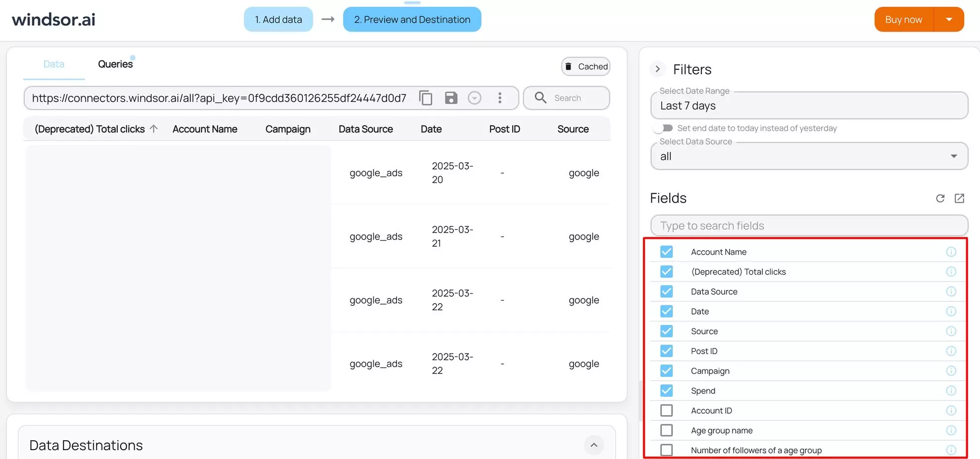
Task: Uncheck the Account Name field
Action: point(666,252)
